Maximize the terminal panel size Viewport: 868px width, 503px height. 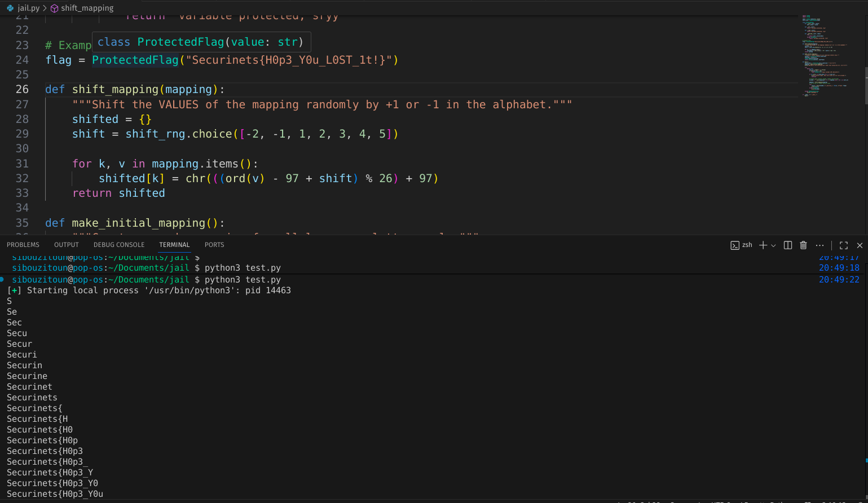point(844,245)
